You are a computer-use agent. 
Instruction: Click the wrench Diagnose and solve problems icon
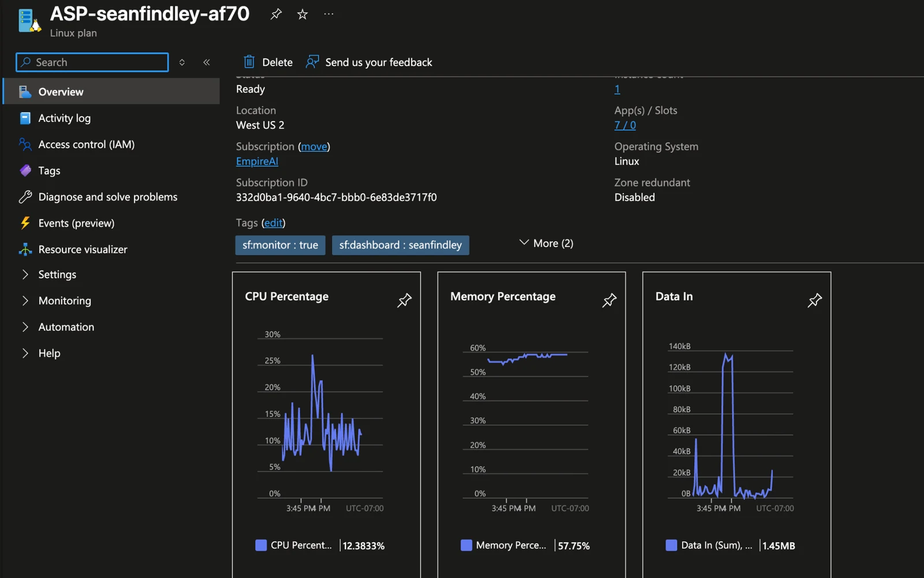[25, 197]
